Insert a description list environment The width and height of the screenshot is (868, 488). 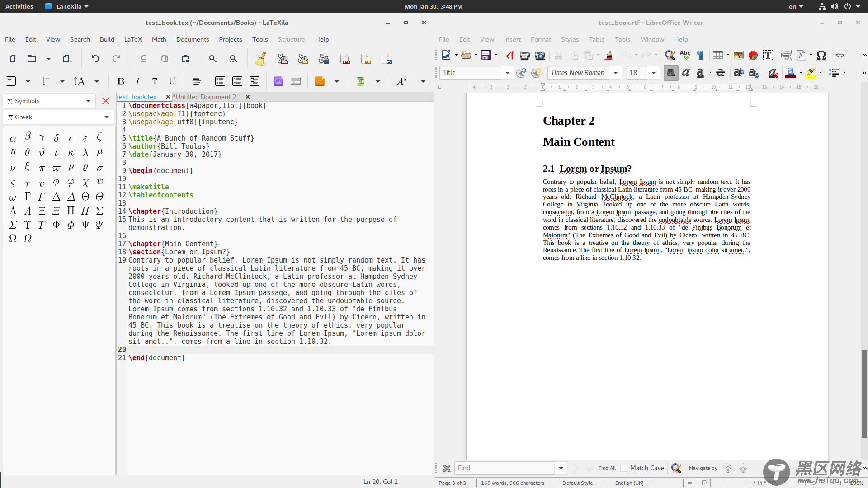point(255,81)
